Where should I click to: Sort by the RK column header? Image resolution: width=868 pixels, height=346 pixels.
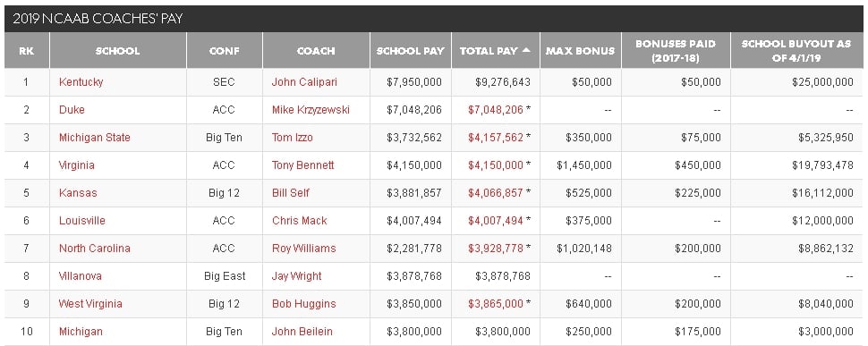26,51
